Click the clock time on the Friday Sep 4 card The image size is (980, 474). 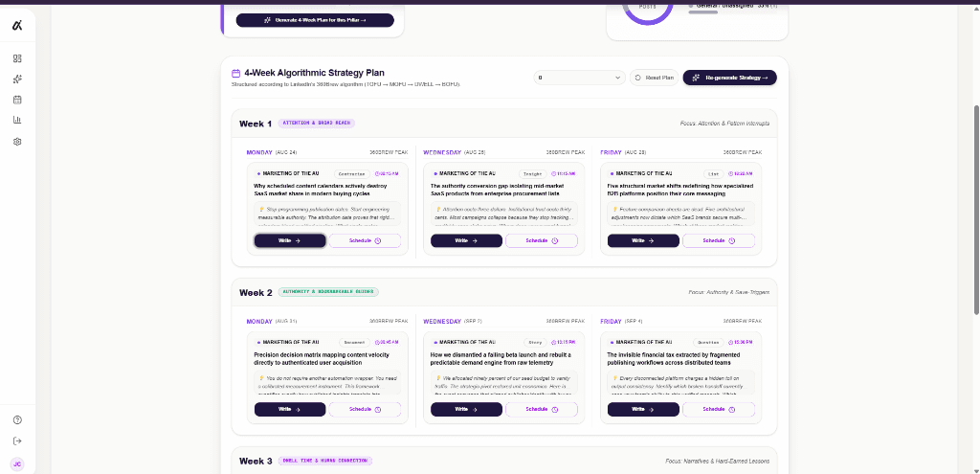pos(740,343)
